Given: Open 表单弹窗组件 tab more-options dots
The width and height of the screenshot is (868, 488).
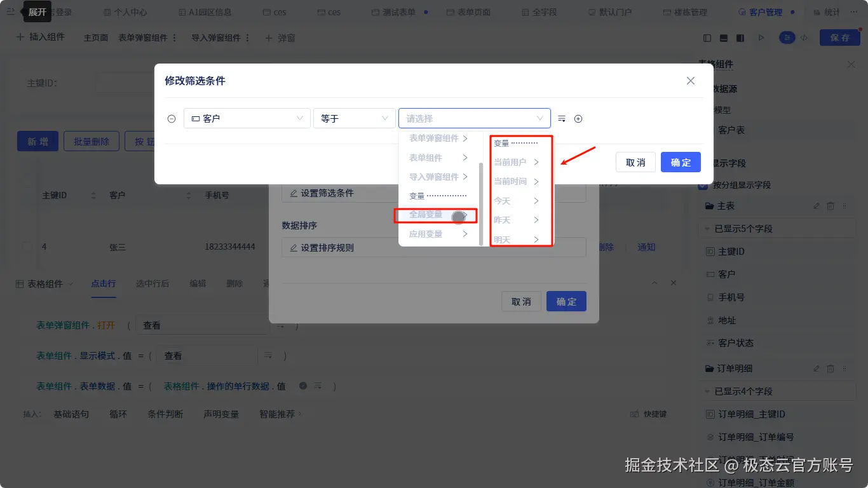Looking at the screenshot, I should pyautogui.click(x=175, y=38).
